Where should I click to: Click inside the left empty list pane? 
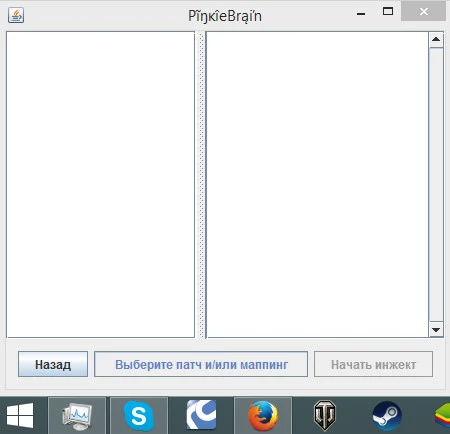pos(100,185)
